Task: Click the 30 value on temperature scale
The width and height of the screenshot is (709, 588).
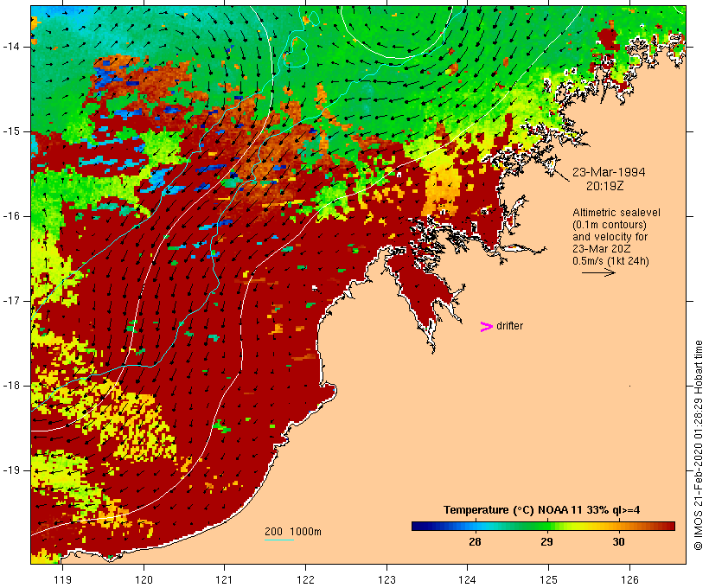Action: pyautogui.click(x=618, y=542)
